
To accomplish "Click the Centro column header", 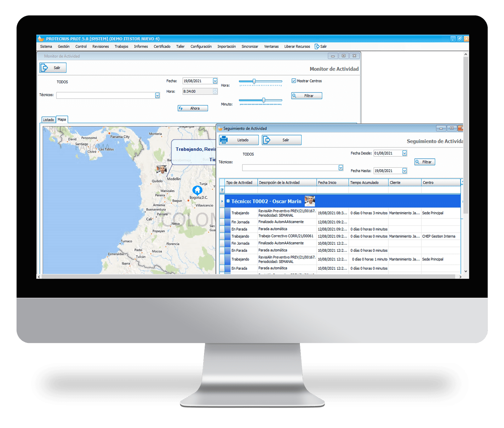I will (441, 182).
